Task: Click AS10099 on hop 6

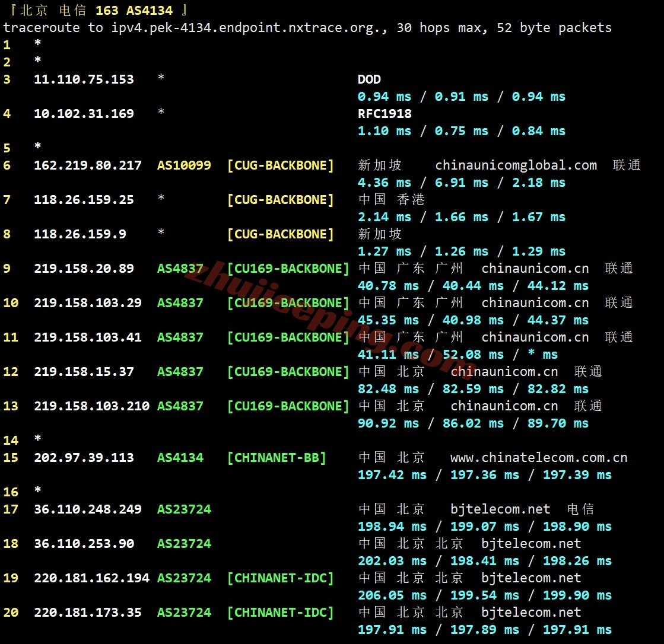Action: click(x=184, y=165)
